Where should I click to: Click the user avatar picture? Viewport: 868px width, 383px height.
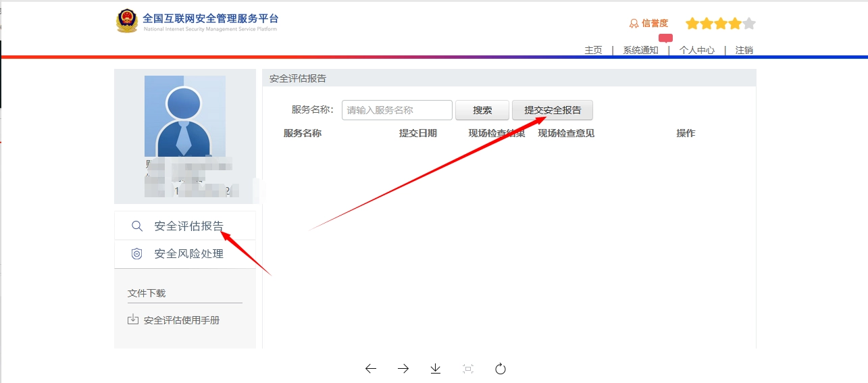click(x=184, y=116)
